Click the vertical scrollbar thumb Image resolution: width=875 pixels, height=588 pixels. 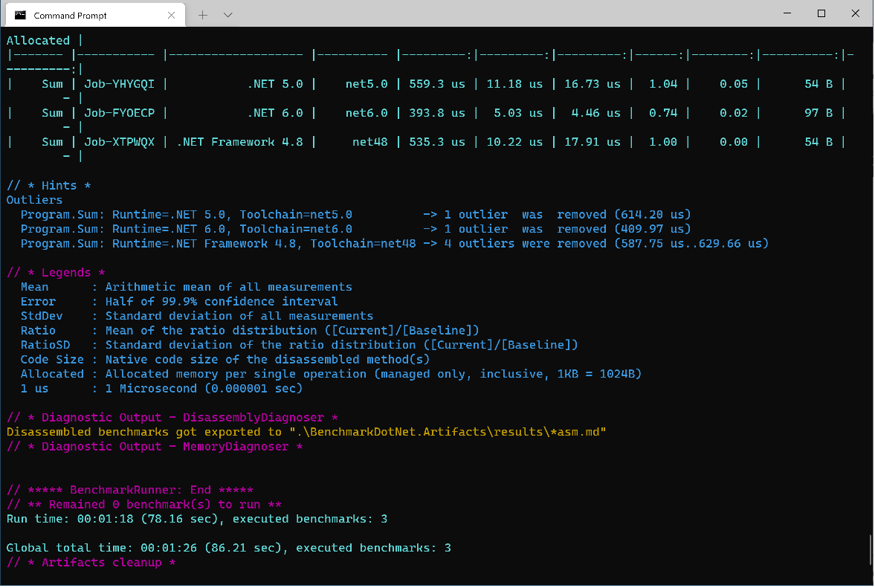pyautogui.click(x=871, y=550)
